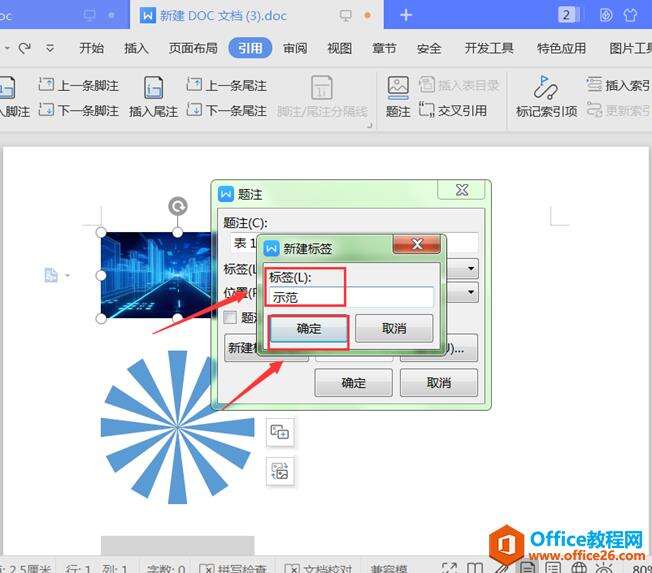This screenshot has width=652, height=573.
Task: Open the 开始 ribbon tab
Action: tap(91, 49)
